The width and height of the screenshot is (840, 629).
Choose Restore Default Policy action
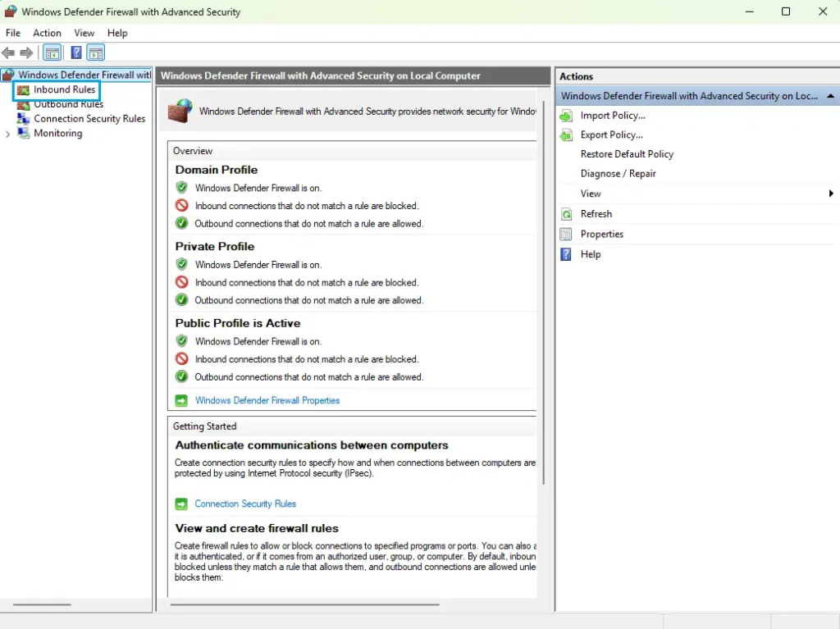pyautogui.click(x=627, y=154)
